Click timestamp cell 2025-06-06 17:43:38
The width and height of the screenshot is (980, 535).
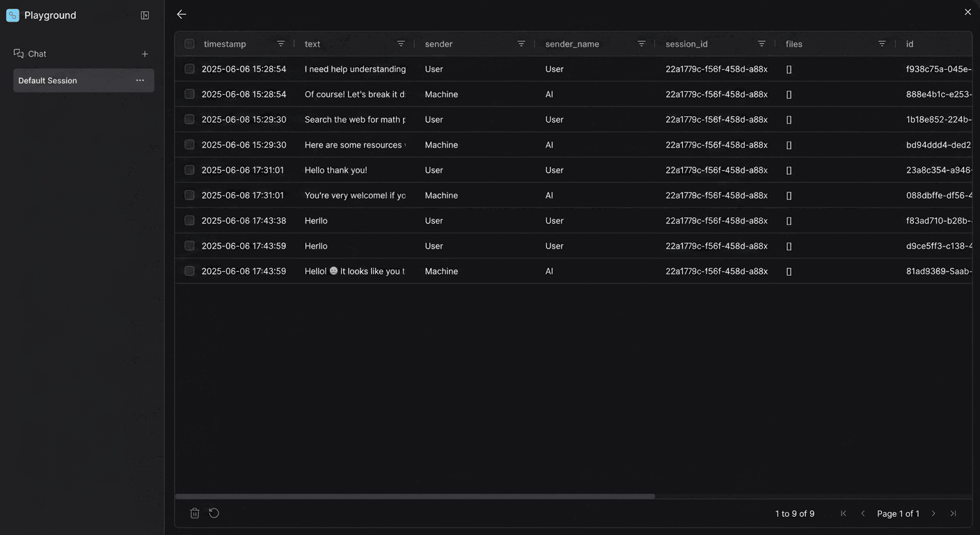pos(244,220)
